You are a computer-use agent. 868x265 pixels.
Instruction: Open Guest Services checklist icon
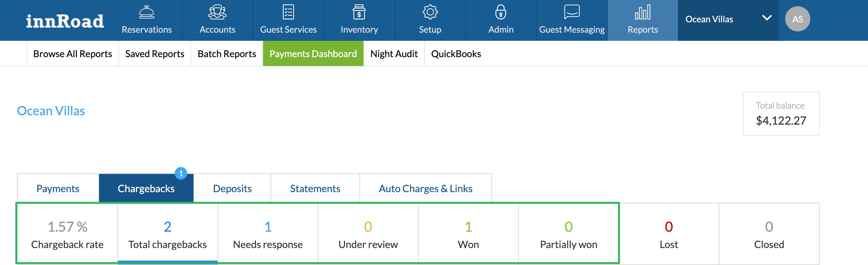288,12
